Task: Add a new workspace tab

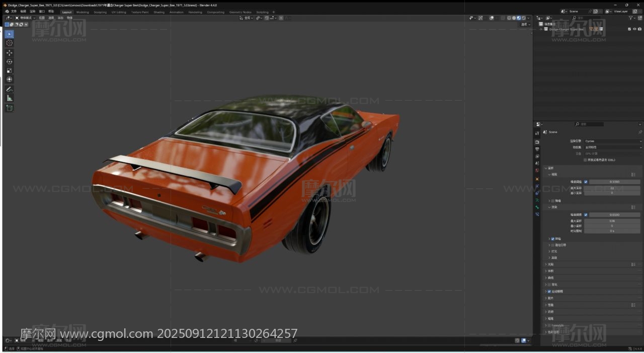Action: pos(274,12)
